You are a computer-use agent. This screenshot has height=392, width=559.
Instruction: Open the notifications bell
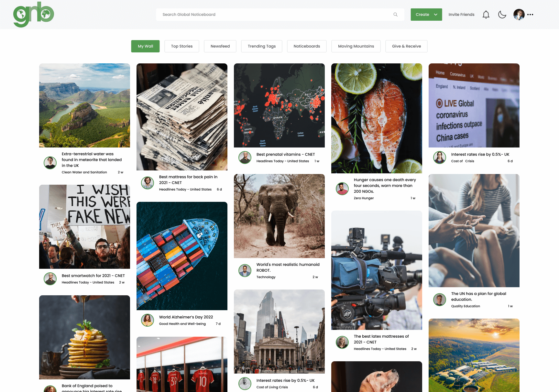(486, 15)
